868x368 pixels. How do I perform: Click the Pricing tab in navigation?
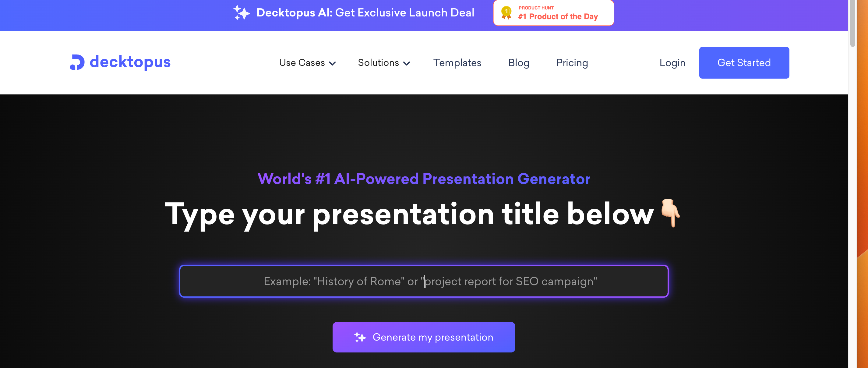[x=572, y=62]
